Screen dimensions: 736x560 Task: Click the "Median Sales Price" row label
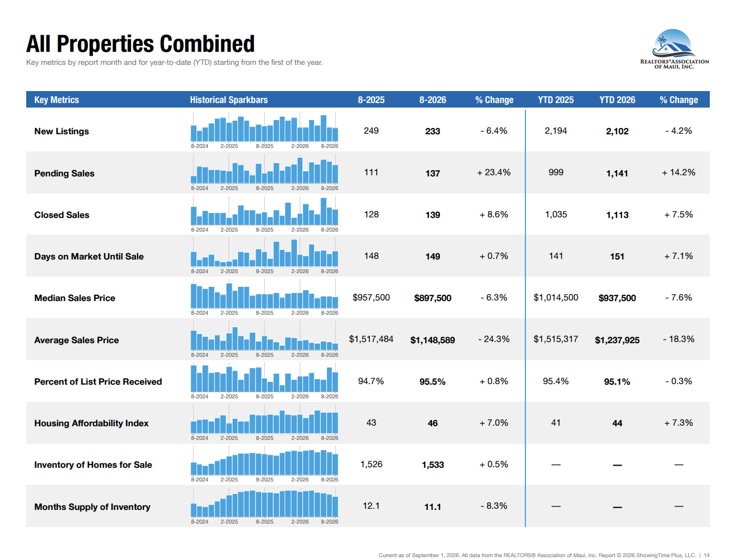(75, 298)
